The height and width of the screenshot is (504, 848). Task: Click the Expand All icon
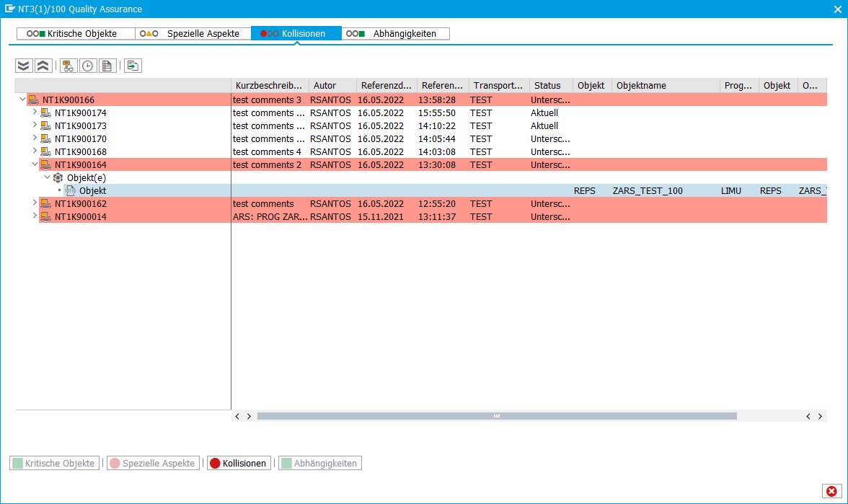[x=23, y=65]
